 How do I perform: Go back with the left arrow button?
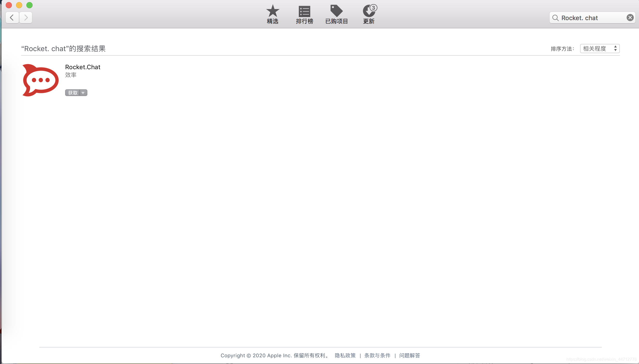tap(12, 18)
